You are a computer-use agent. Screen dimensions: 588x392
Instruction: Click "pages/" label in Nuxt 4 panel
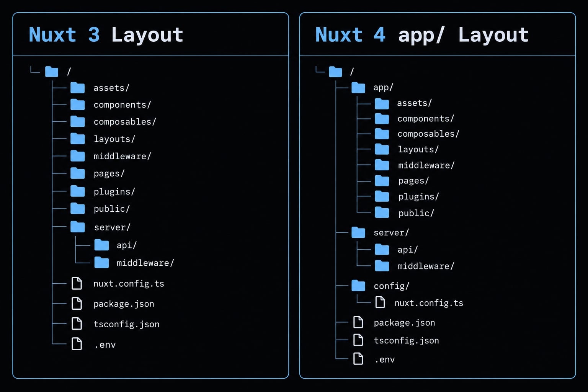point(414,181)
